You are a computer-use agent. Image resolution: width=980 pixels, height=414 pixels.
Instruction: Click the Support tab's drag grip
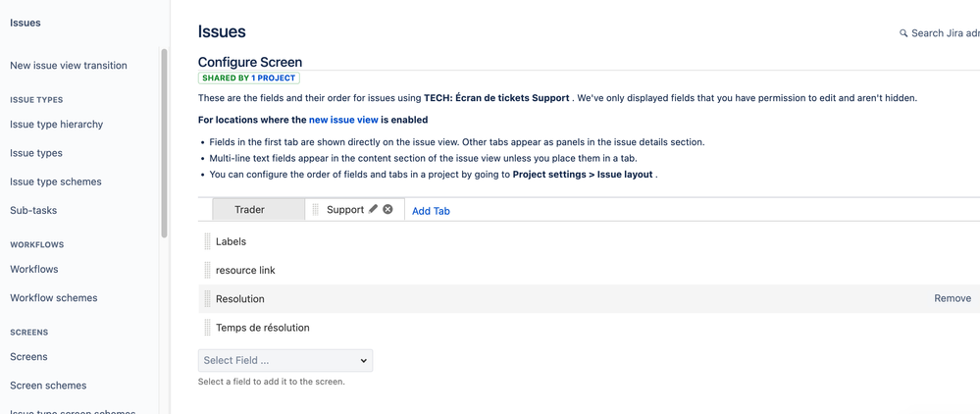[x=316, y=210]
